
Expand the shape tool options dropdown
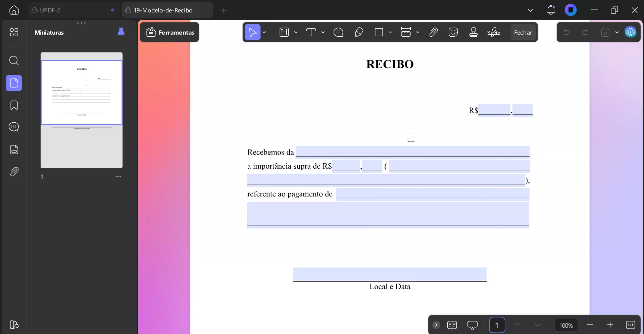click(390, 32)
